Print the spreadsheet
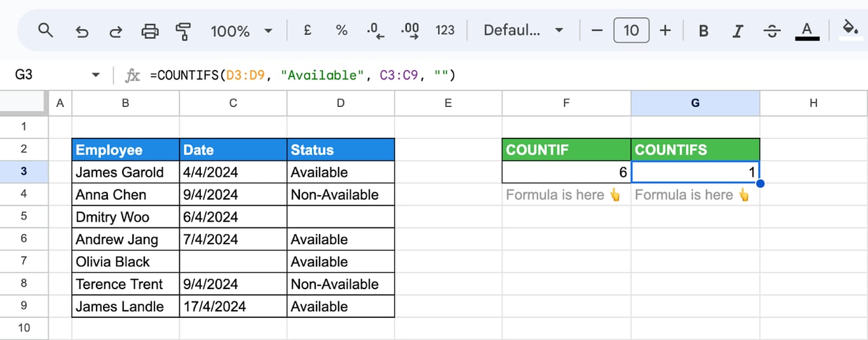Viewport: 868px width, 340px height. tap(150, 31)
